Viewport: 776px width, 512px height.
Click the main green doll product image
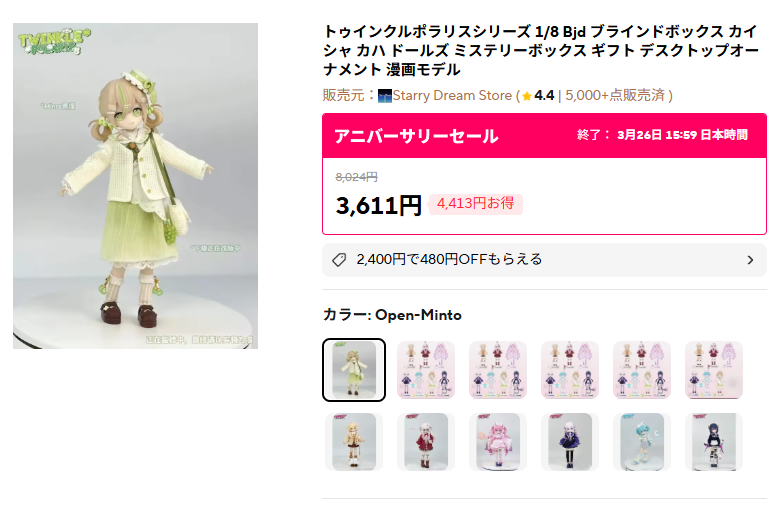point(135,186)
